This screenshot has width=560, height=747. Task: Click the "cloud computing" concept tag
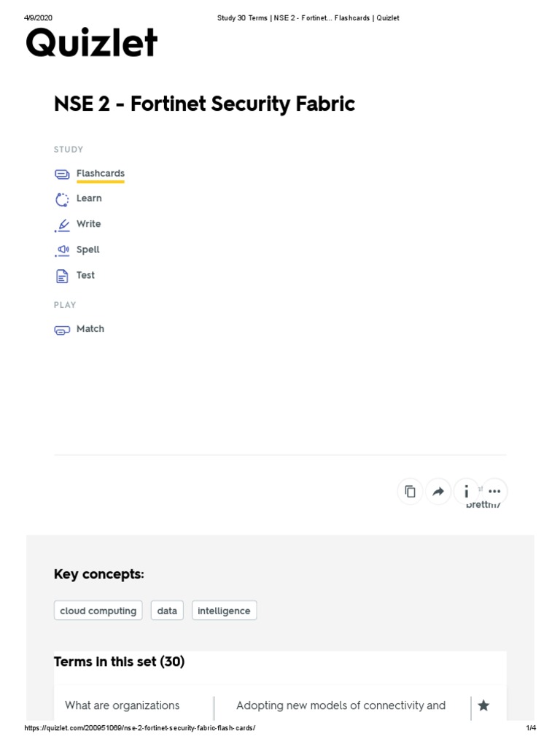click(98, 611)
